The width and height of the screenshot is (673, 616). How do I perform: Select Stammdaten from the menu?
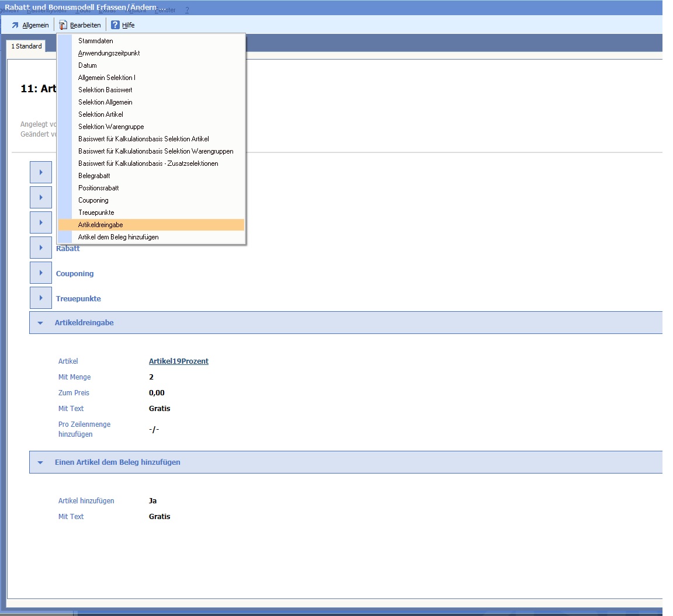coord(96,41)
